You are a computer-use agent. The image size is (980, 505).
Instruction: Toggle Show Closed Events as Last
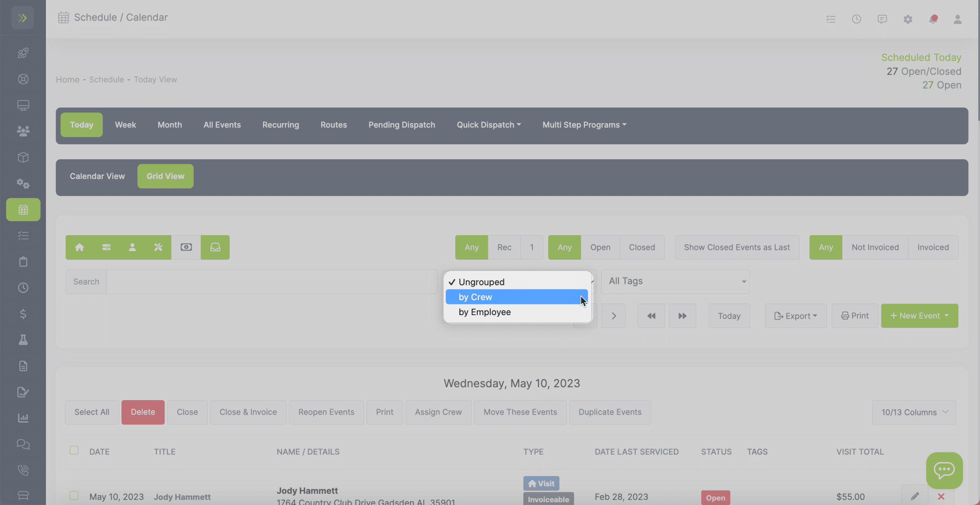point(737,247)
